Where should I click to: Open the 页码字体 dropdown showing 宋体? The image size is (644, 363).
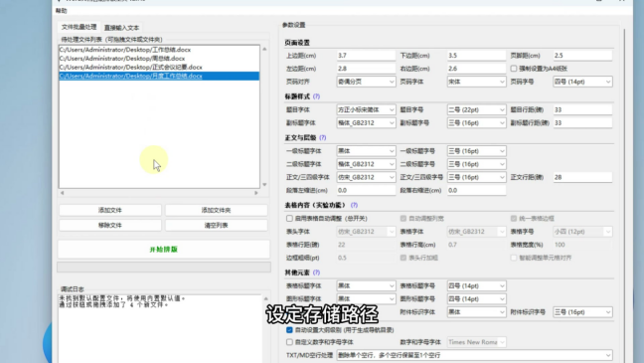(x=476, y=82)
